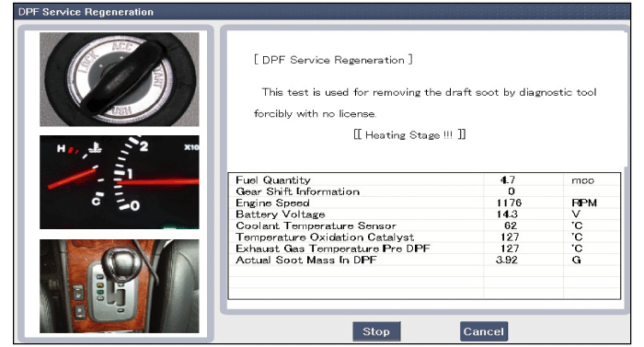Select the ignition key switch image
644x347 pixels.
point(119,79)
